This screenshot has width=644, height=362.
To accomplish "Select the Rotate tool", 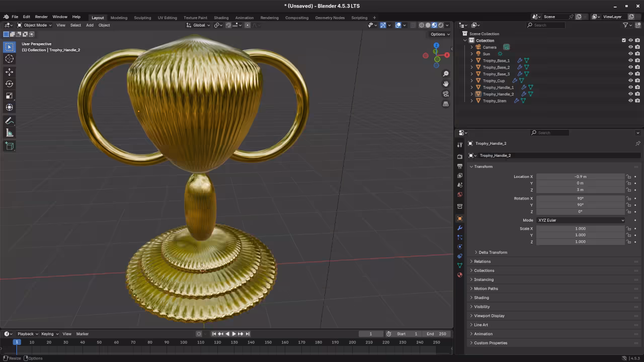I will click(x=9, y=83).
